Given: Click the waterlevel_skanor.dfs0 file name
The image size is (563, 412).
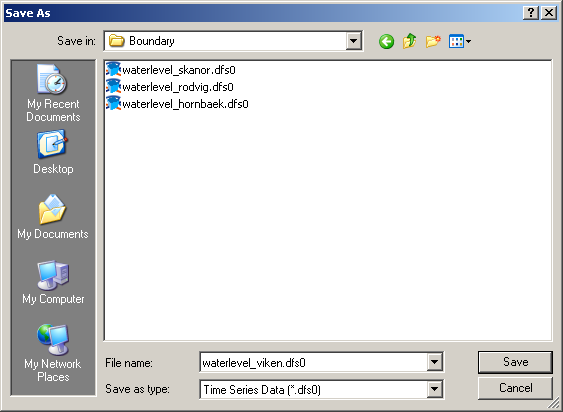Looking at the screenshot, I should [x=179, y=70].
